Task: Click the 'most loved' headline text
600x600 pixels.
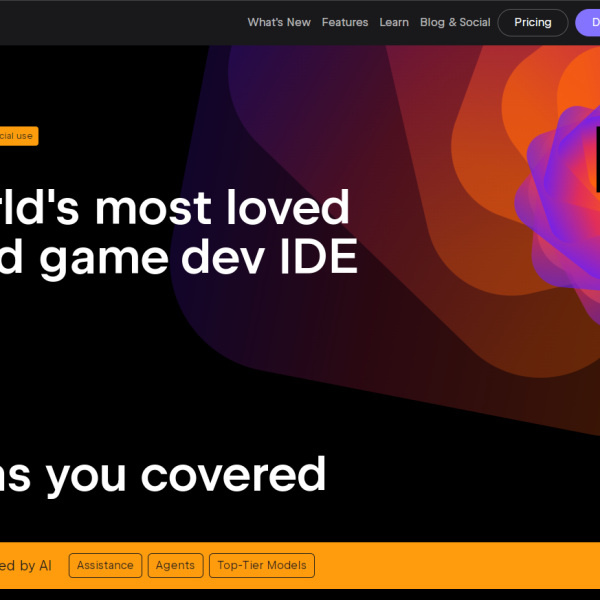Action: tap(222, 207)
